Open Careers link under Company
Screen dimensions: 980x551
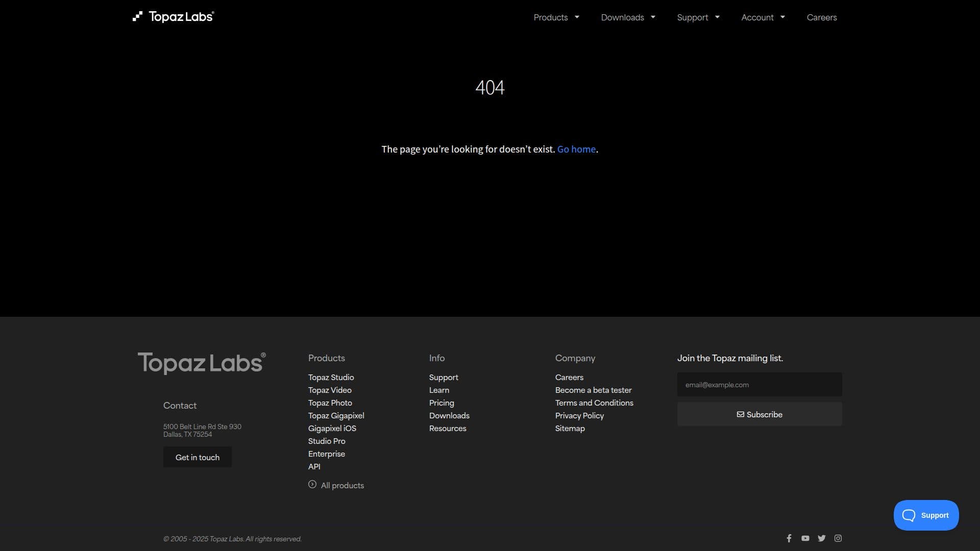point(569,377)
